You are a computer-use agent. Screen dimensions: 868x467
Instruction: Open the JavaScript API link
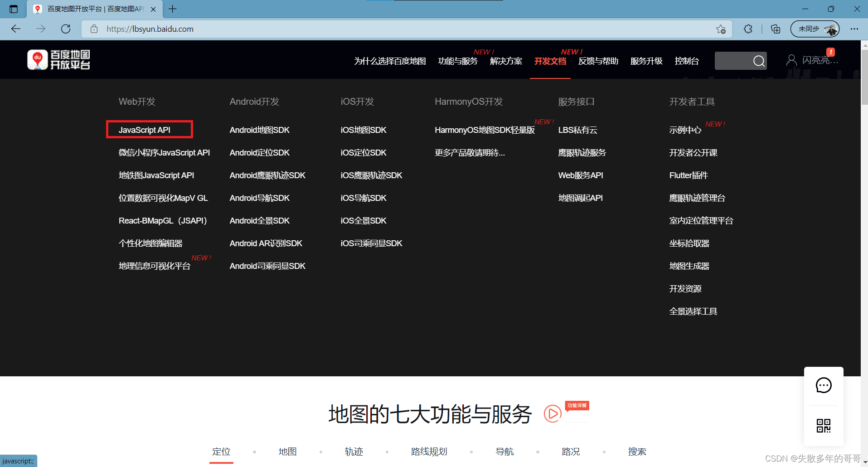(x=145, y=130)
